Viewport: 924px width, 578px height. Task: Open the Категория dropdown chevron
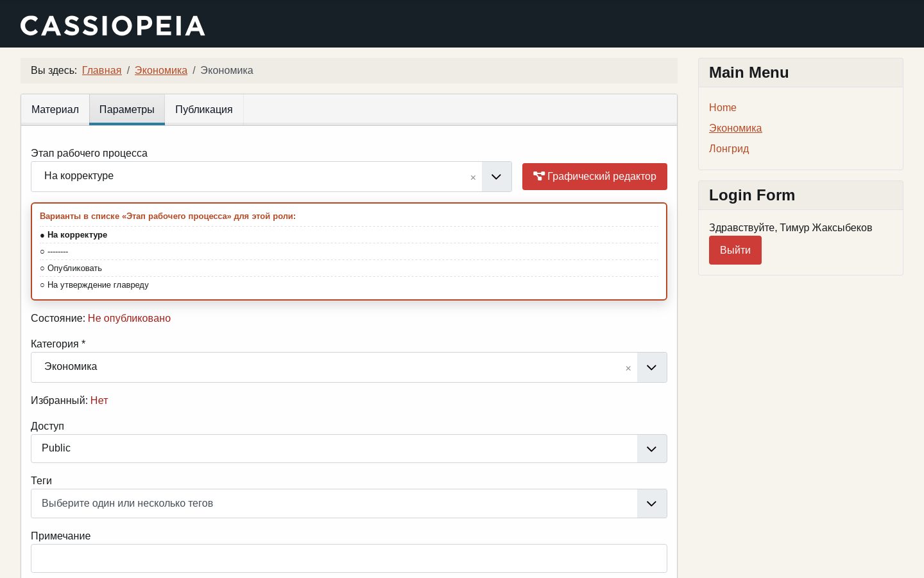[652, 367]
